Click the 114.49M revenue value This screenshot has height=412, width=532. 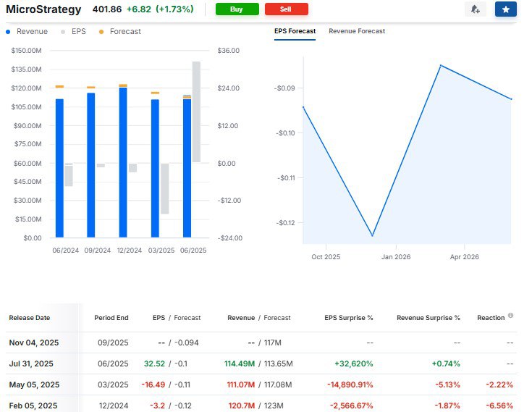click(240, 363)
